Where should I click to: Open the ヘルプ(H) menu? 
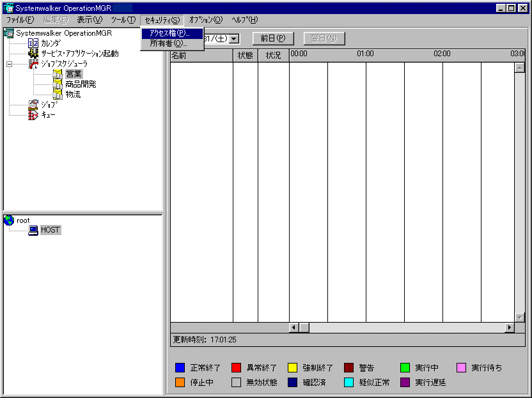click(x=245, y=20)
